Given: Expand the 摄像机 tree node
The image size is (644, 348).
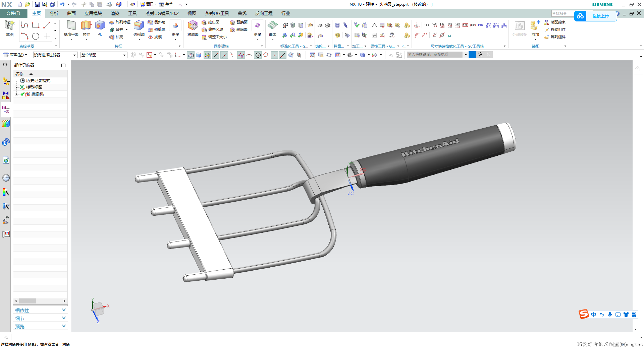Looking at the screenshot, I should click(16, 94).
